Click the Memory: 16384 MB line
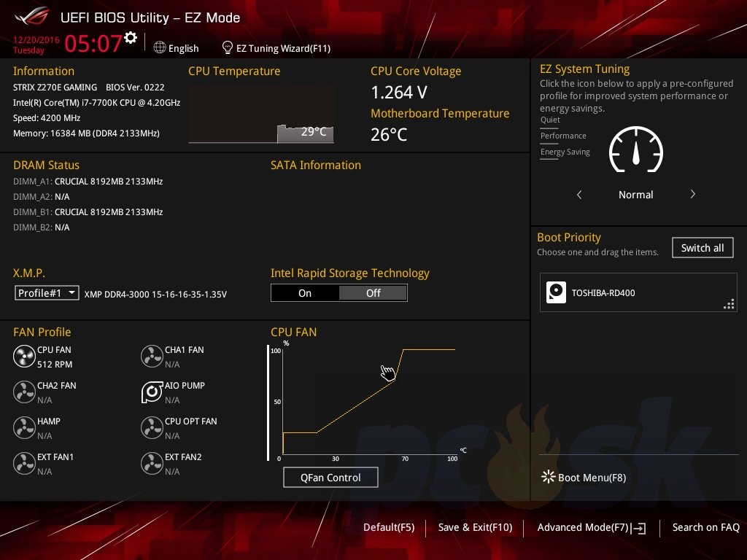 coord(86,133)
